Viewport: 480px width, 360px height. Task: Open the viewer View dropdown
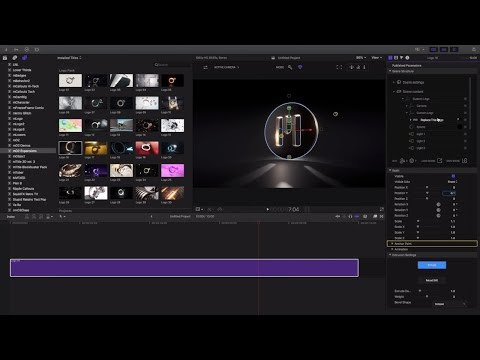[377, 58]
